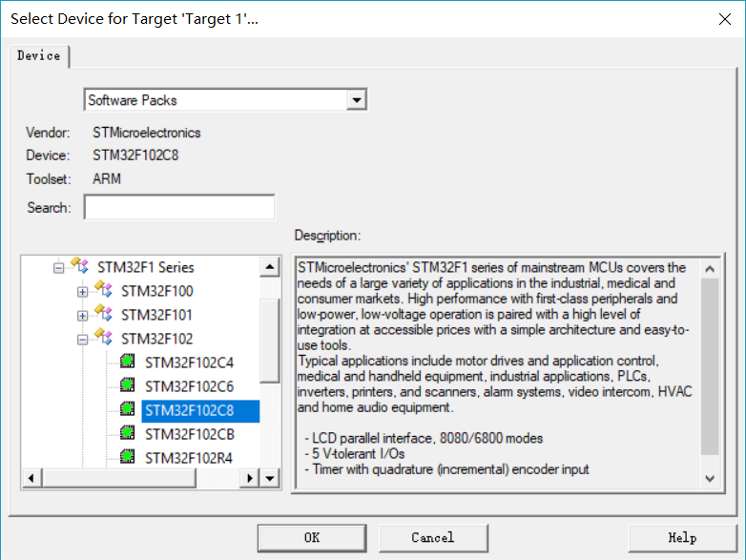746x560 pixels.
Task: Click the STM32F102 subfamily icon
Action: (103, 337)
